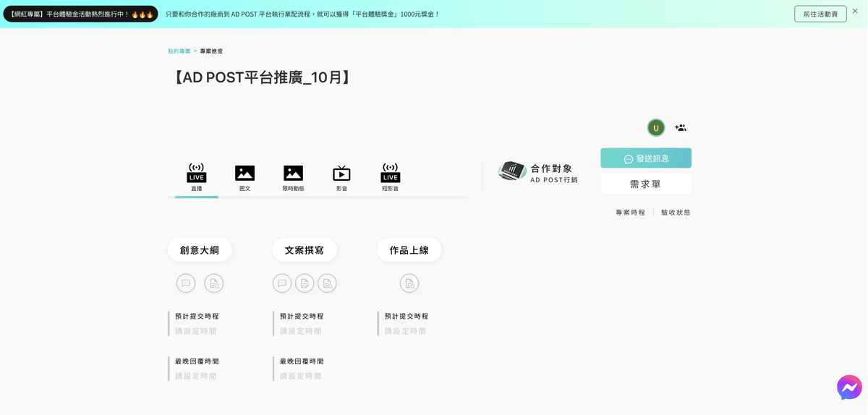Image resolution: width=868 pixels, height=415 pixels.
Task: Click the comment icon under 創意大綱
Action: click(186, 283)
